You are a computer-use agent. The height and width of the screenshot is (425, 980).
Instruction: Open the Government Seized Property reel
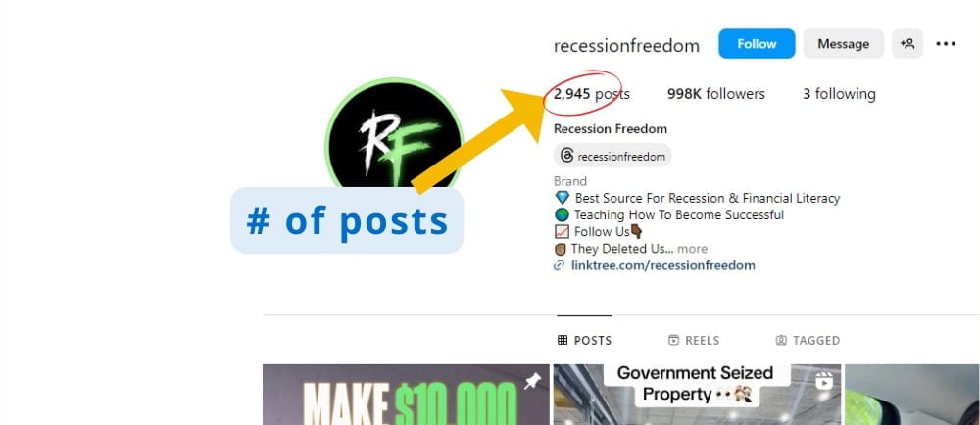point(697,395)
